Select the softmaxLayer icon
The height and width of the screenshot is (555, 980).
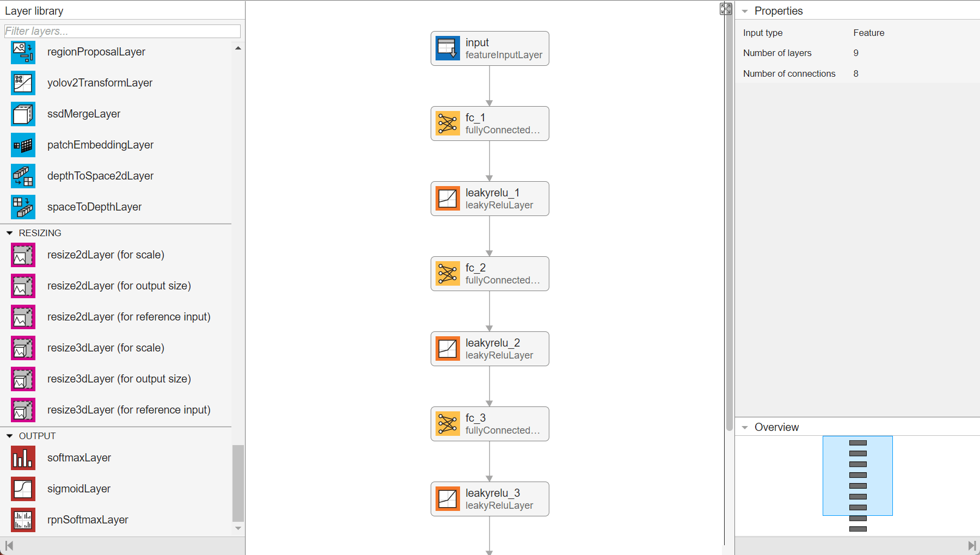23,458
